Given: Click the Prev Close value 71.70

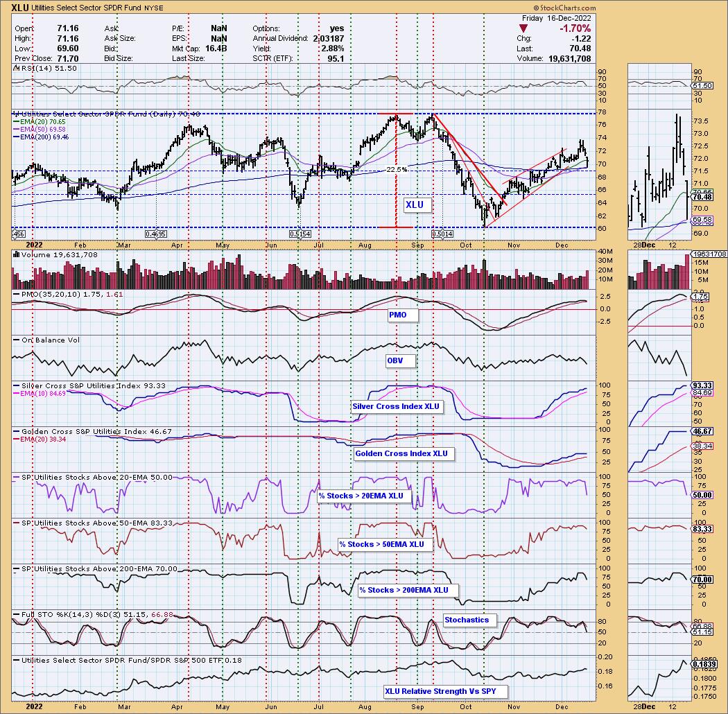Looking at the screenshot, I should click(x=67, y=58).
